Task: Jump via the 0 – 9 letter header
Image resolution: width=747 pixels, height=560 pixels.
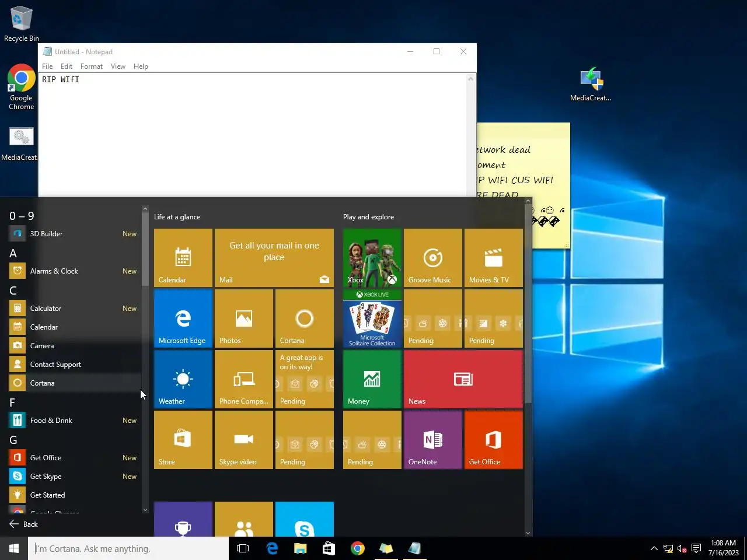Action: (22, 216)
